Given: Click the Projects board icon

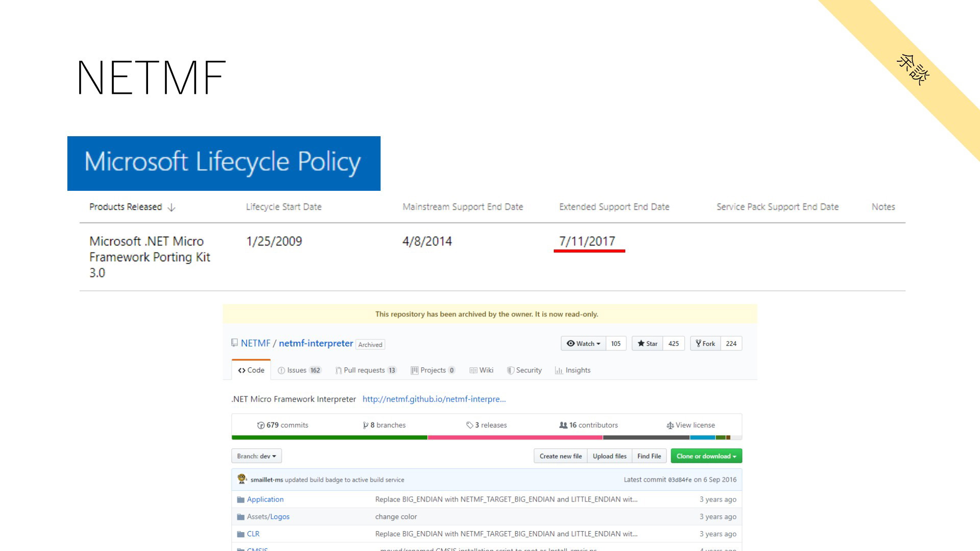Looking at the screenshot, I should [414, 370].
